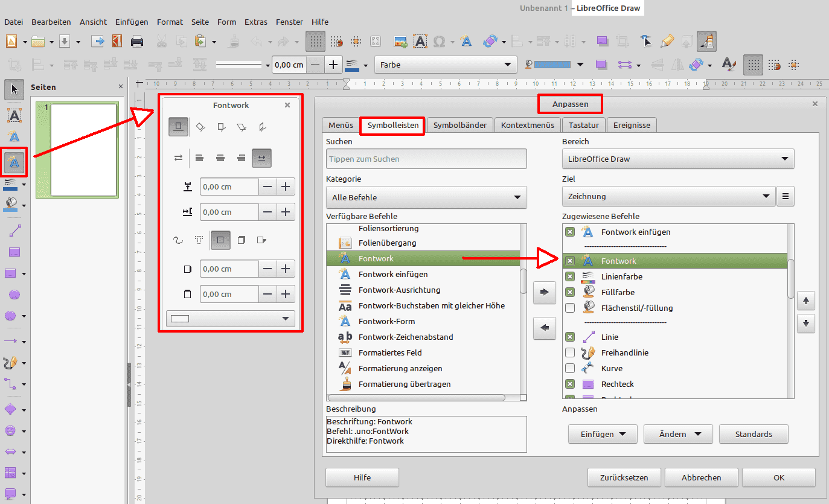Select the Line tool in left toolbar
Screen dimensions: 829x504
pyautogui.click(x=14, y=231)
